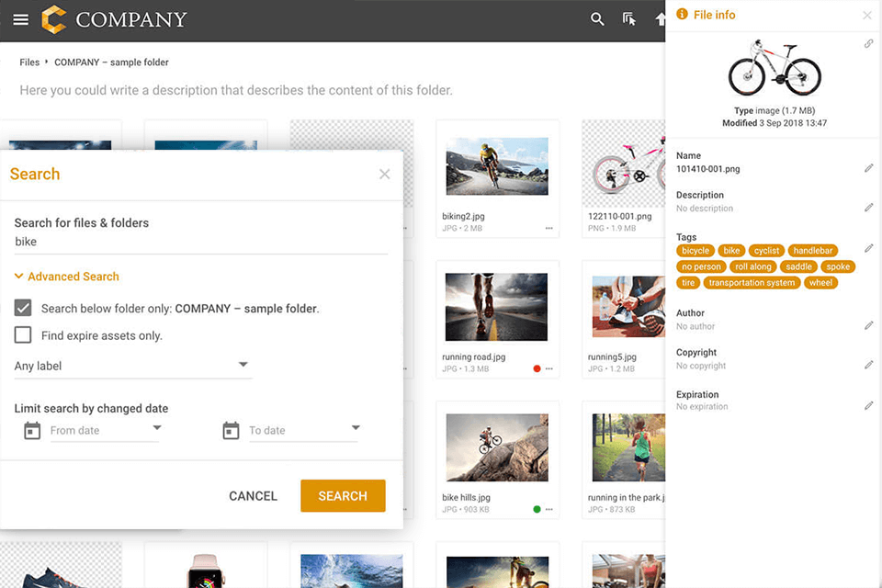Open the From date dropdown
882x588 pixels.
coord(105,430)
